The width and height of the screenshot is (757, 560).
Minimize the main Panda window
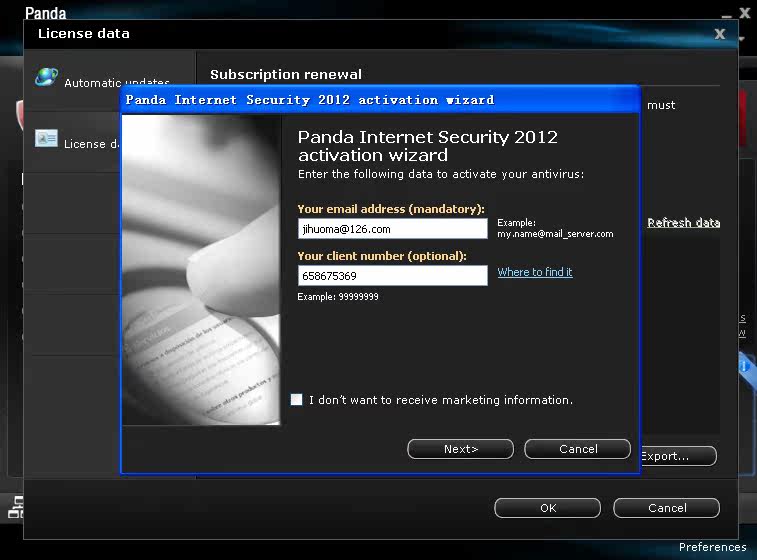tap(727, 15)
